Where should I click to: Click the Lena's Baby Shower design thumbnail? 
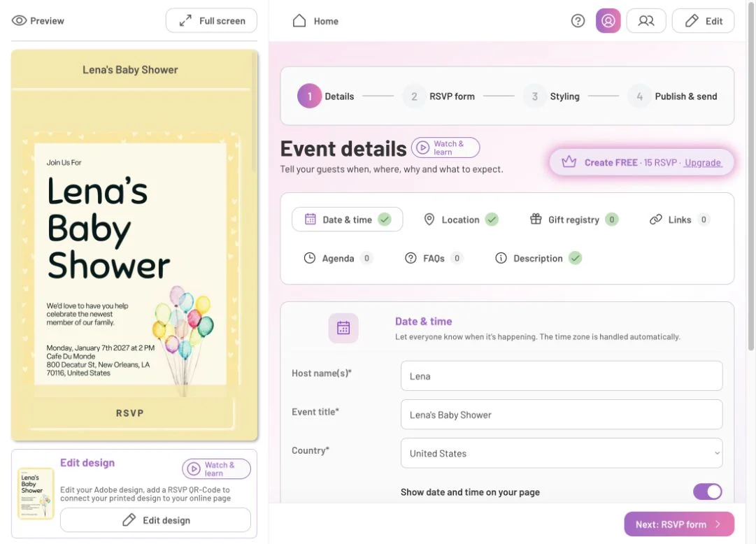(x=36, y=494)
